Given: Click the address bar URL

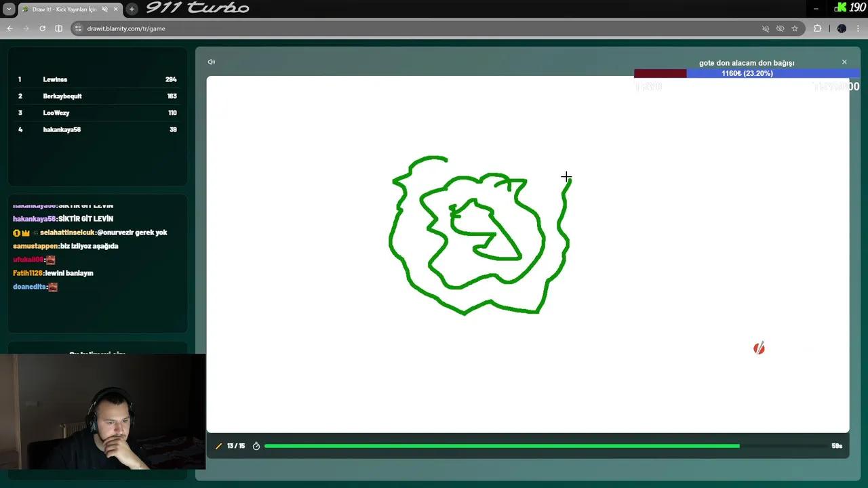Looking at the screenshot, I should click(x=126, y=28).
